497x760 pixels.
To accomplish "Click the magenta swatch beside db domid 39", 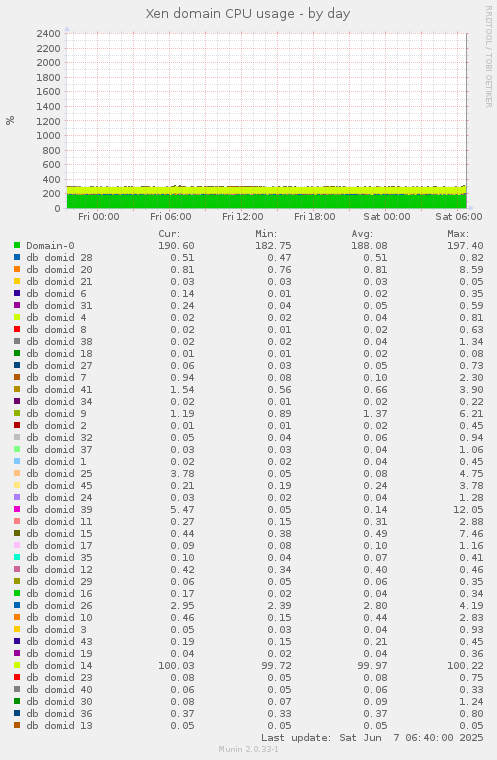I will tap(17, 509).
